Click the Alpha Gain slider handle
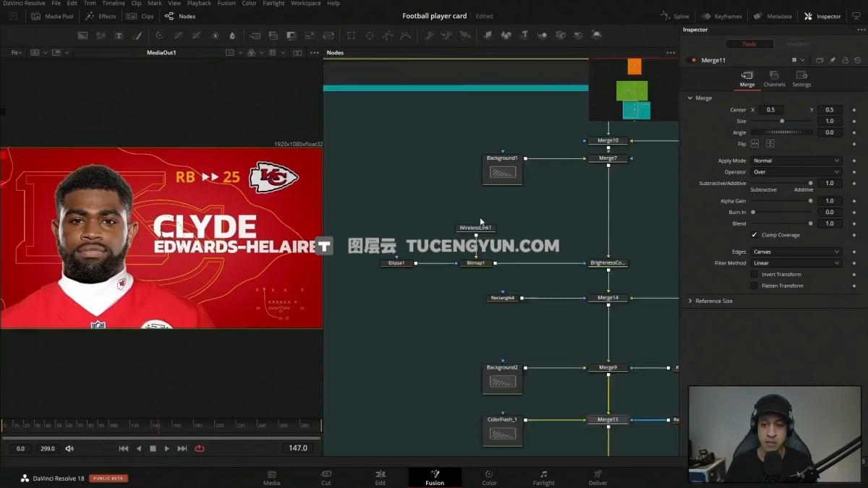 tap(810, 201)
